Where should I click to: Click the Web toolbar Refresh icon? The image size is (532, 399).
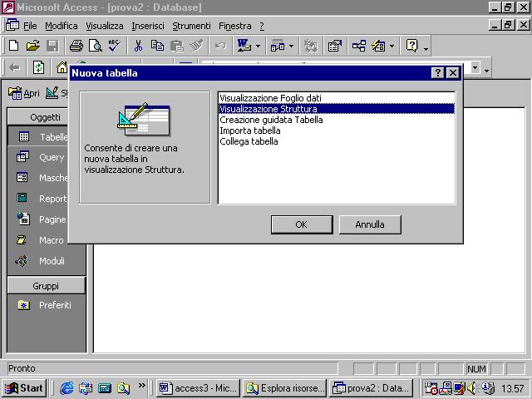(x=38, y=68)
